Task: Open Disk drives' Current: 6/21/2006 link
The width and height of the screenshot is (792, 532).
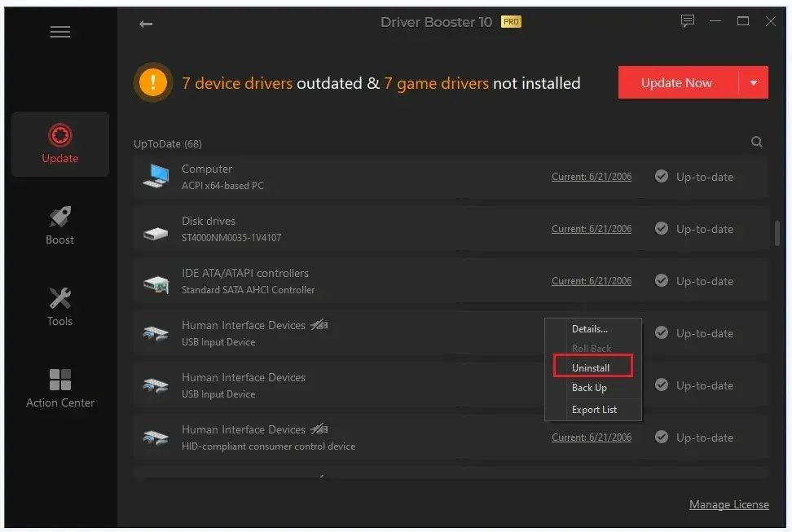Action: (592, 229)
